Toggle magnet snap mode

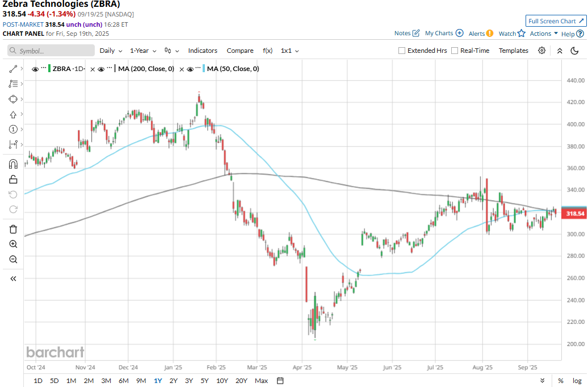13,164
